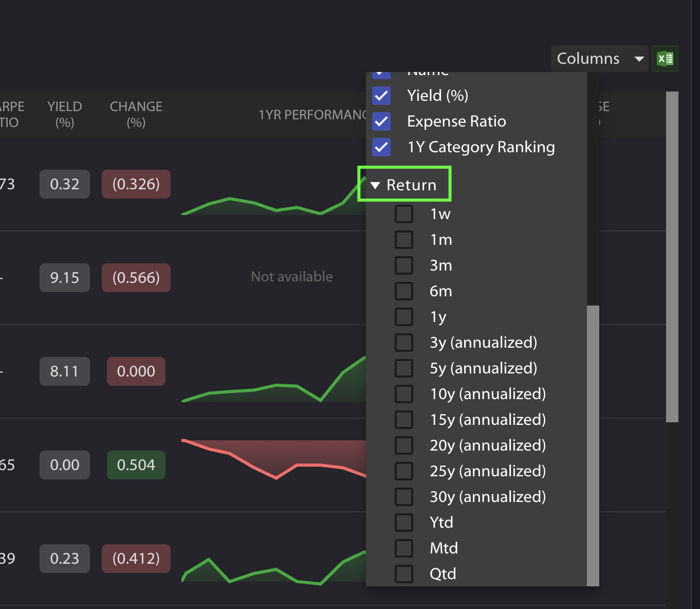Screen dimensions: 700x609
Task: Tick the 3y (annualized) checkbox
Action: 404,343
